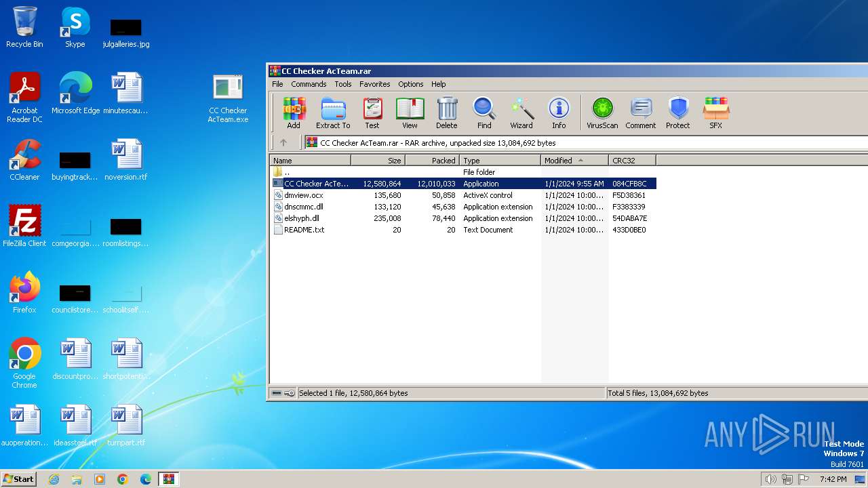Select turnpart.rtf desktop document
The image size is (868, 488).
(x=126, y=426)
